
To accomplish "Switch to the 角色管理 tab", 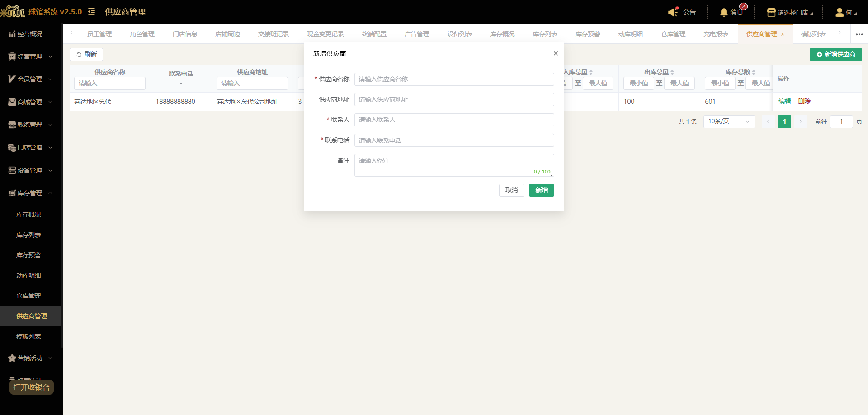I will tap(142, 34).
